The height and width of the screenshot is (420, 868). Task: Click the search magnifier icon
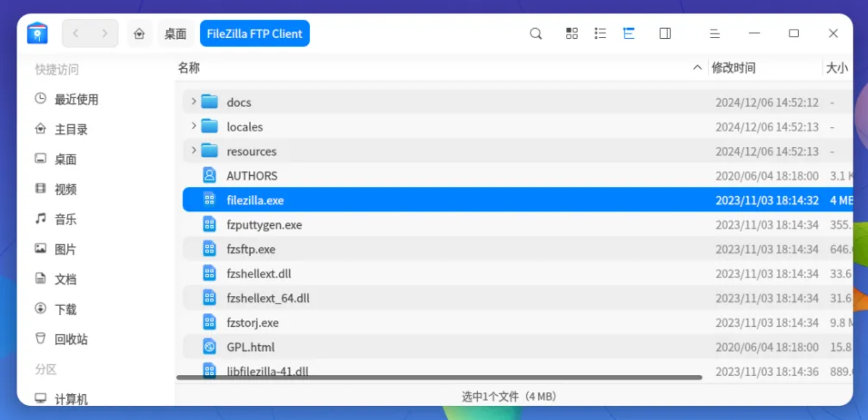(x=536, y=34)
